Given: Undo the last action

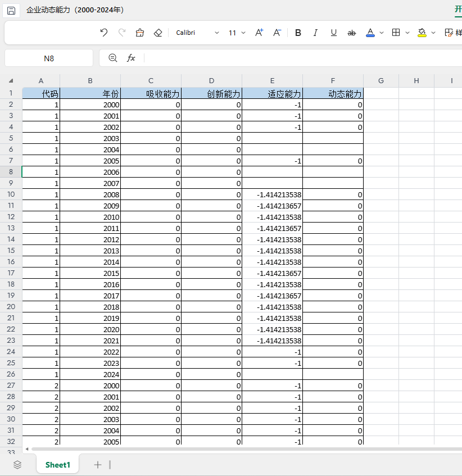Looking at the screenshot, I should tap(103, 33).
